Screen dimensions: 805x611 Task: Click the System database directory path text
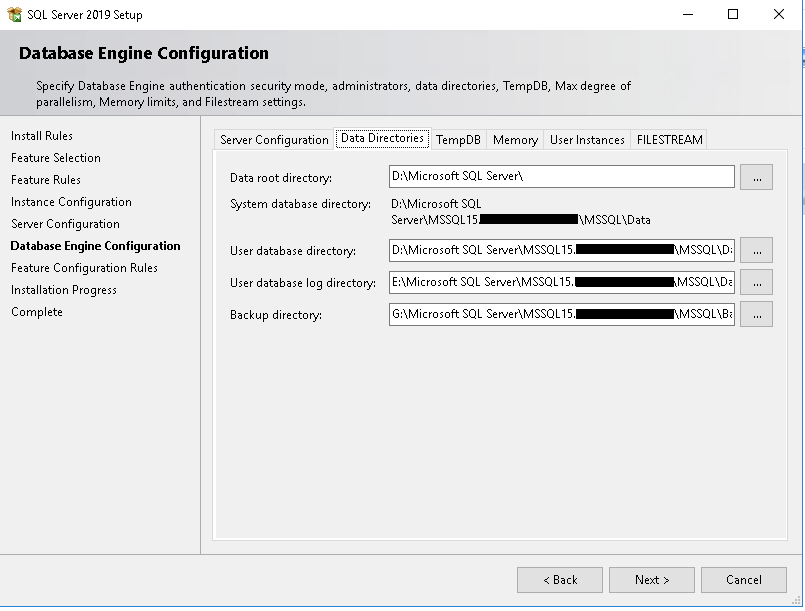click(x=521, y=212)
